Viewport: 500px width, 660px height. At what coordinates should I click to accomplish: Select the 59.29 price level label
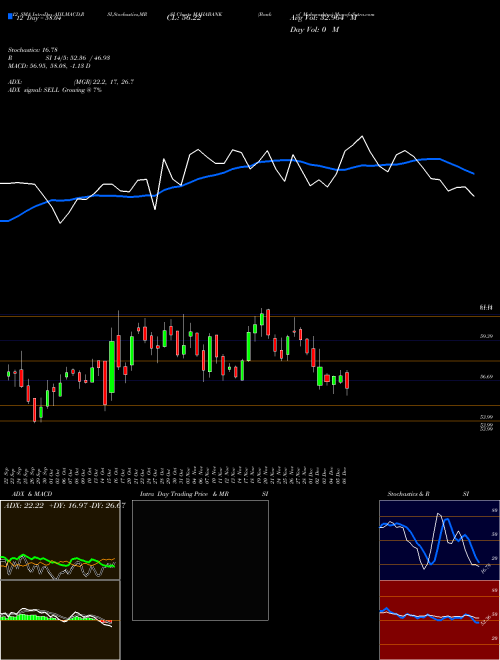(x=486, y=336)
